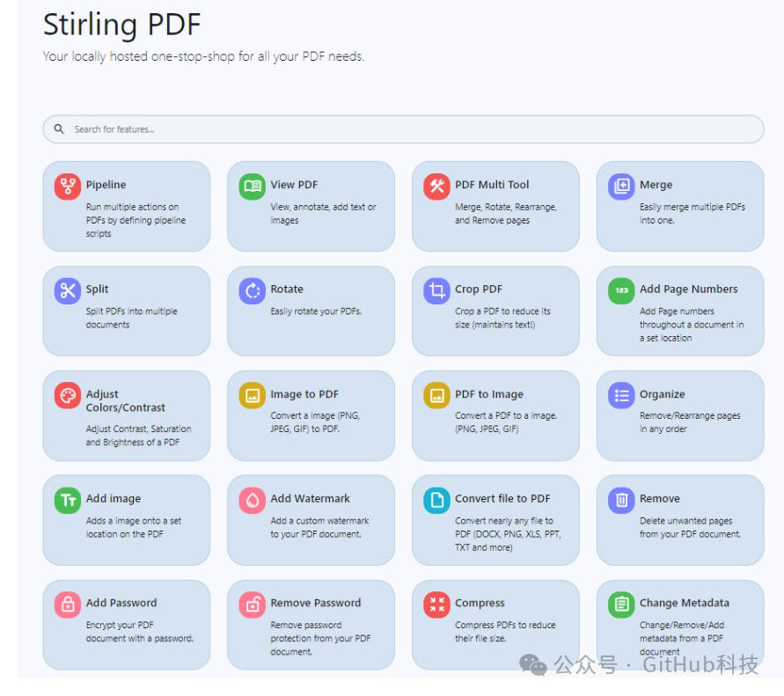Open Adjust Colors/Contrast title
The width and height of the screenshot is (784, 696).
(126, 400)
